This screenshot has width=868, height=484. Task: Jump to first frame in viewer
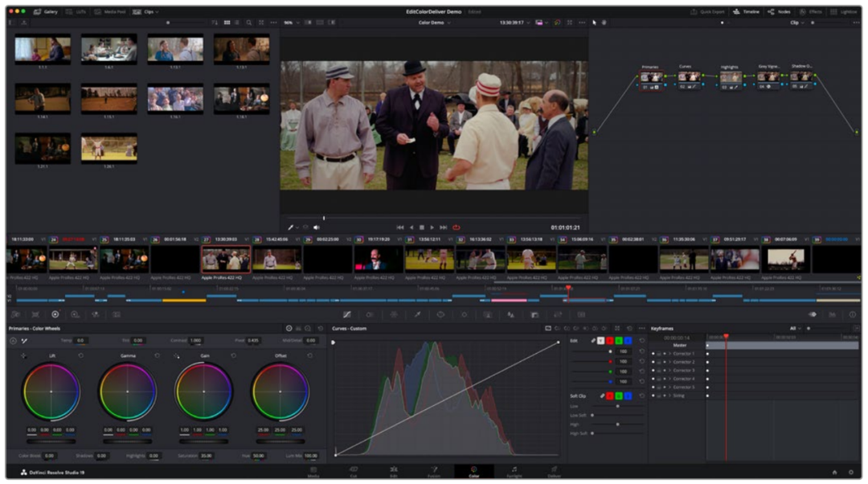coord(399,227)
